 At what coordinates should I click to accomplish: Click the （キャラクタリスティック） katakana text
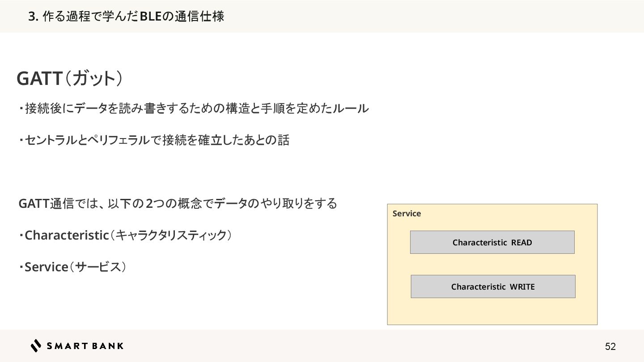pos(171,235)
